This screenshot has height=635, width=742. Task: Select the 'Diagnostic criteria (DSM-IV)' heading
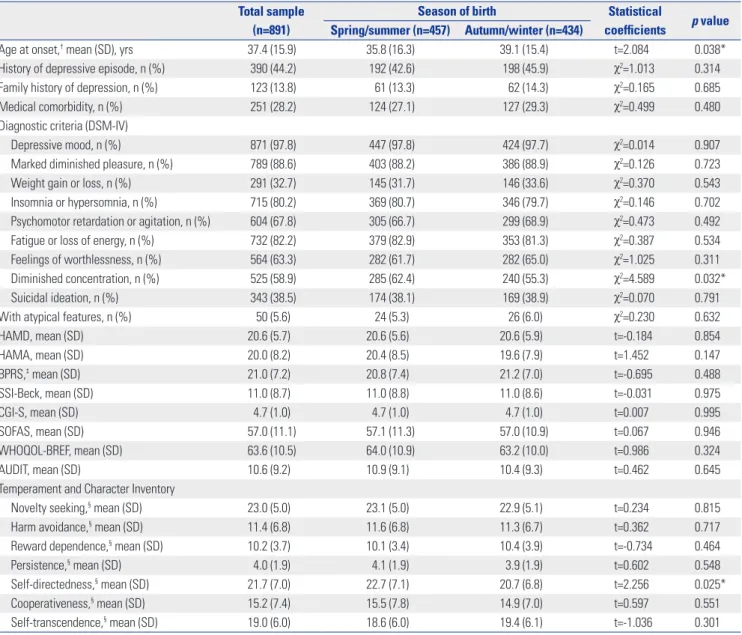[x=64, y=126]
